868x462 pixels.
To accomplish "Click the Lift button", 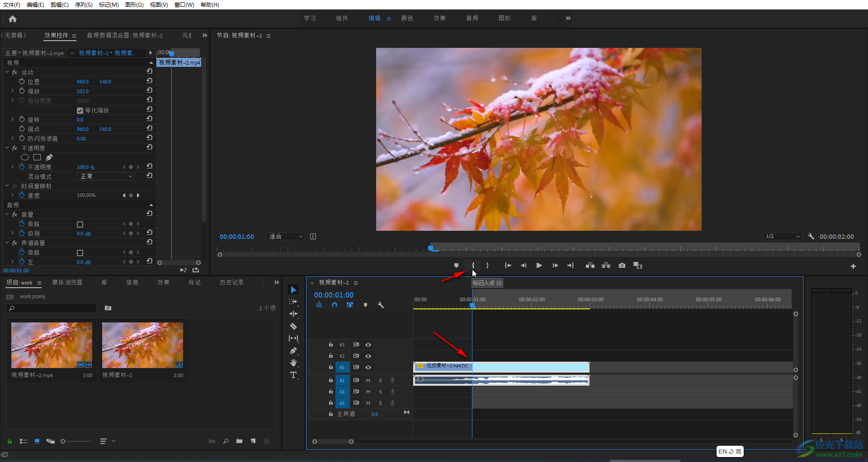I will point(590,266).
